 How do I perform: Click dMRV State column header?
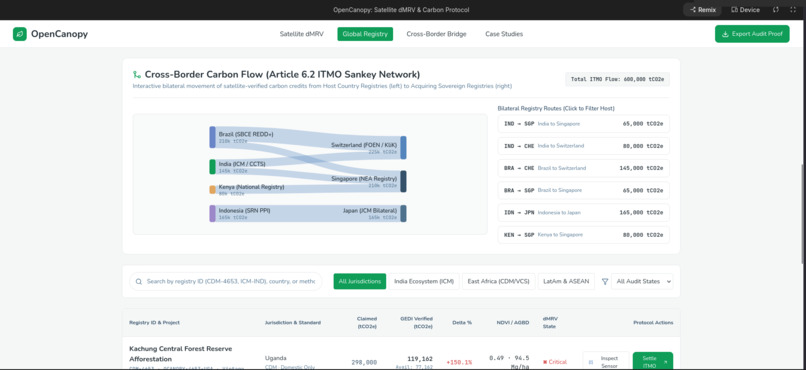click(x=550, y=322)
